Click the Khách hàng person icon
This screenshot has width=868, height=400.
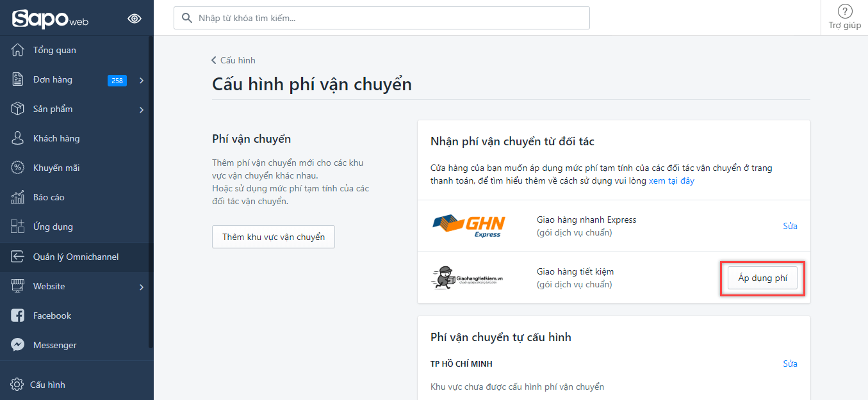point(17,138)
